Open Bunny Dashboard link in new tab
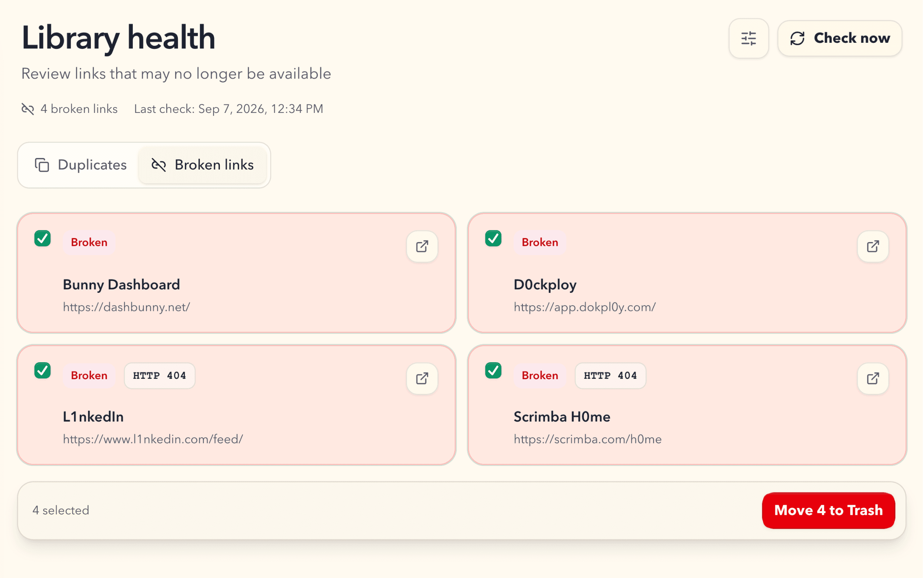The image size is (924, 578). coord(422,247)
